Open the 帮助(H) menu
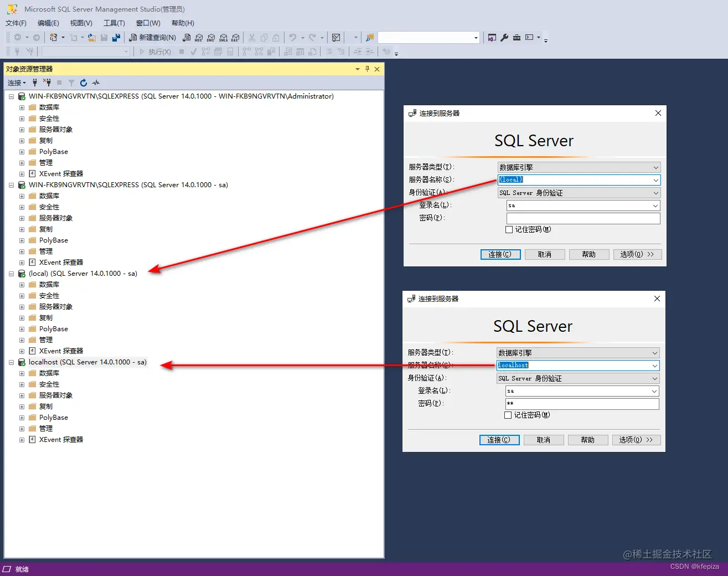The image size is (728, 576). [183, 23]
